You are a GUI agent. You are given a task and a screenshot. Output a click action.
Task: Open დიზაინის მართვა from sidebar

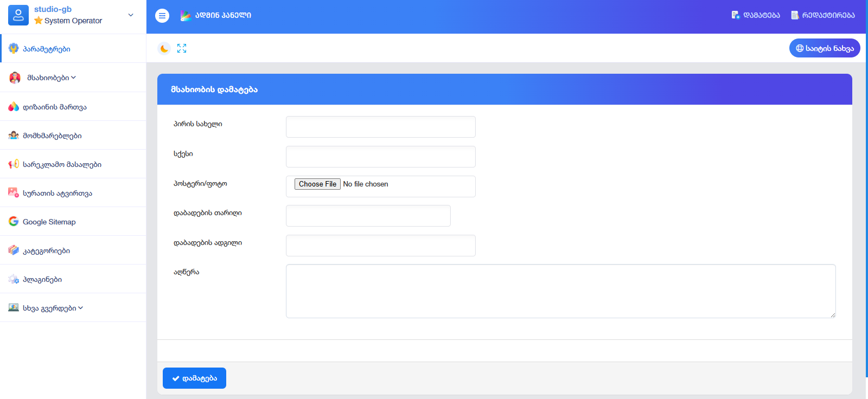(x=54, y=107)
